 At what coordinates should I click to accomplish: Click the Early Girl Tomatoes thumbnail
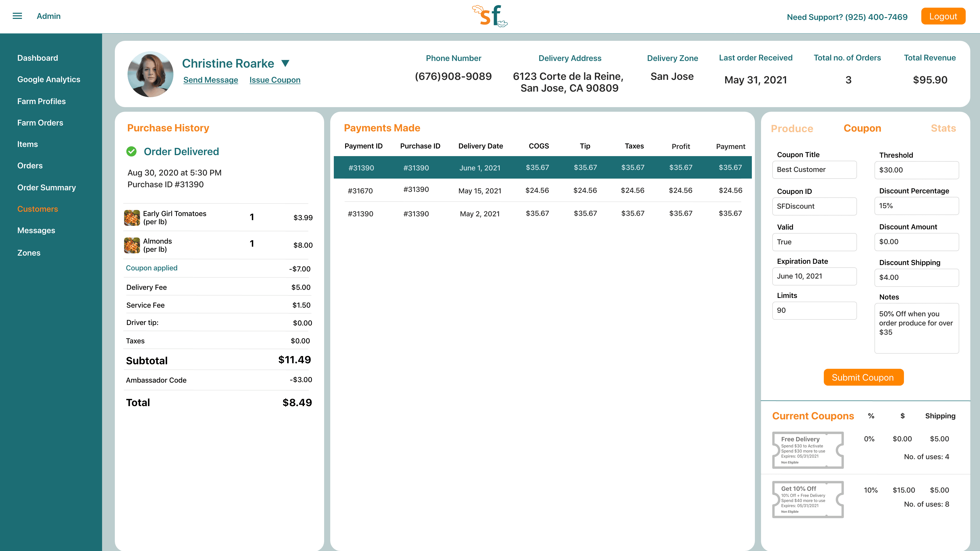coord(132,218)
